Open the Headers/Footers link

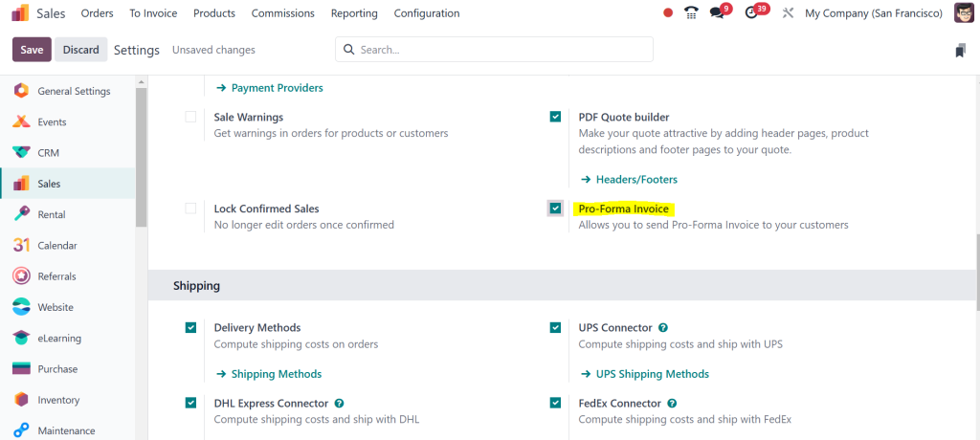630,180
